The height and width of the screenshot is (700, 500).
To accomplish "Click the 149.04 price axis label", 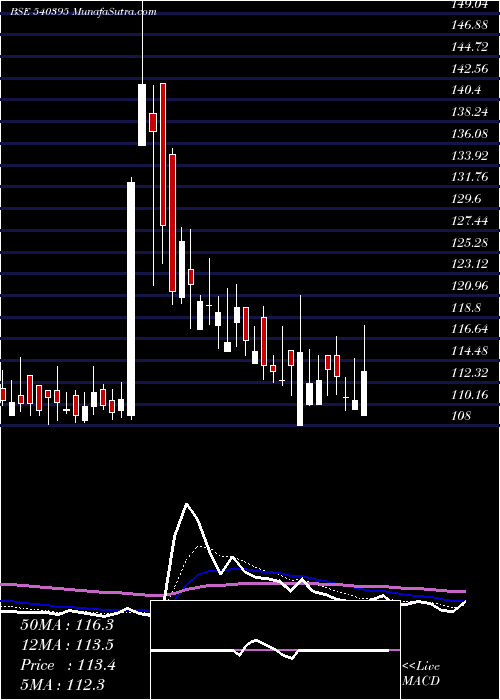I will click(470, 4).
